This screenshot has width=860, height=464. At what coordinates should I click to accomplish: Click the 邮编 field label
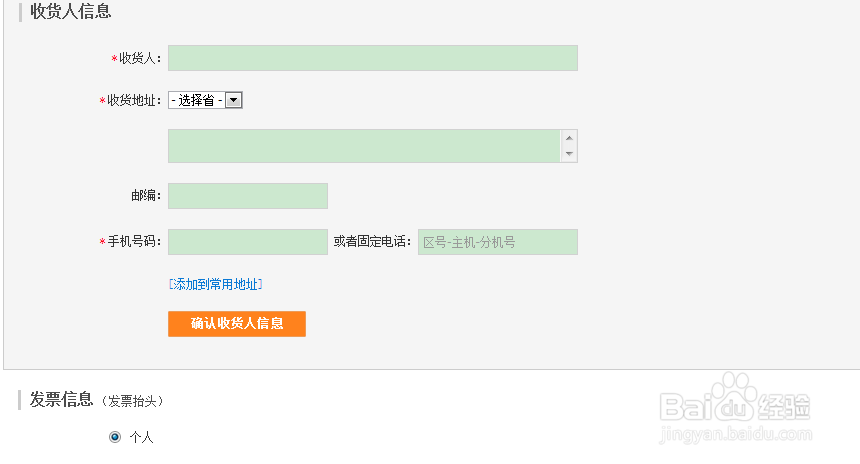tap(145, 196)
